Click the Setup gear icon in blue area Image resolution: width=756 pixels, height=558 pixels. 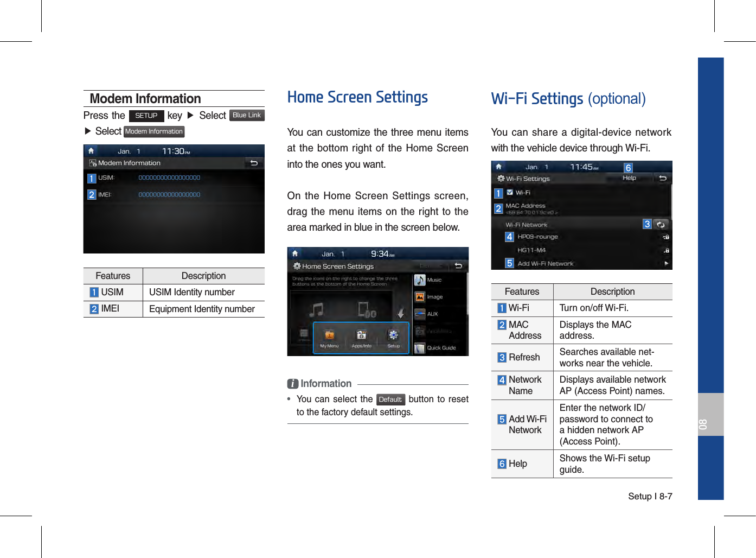(x=393, y=335)
